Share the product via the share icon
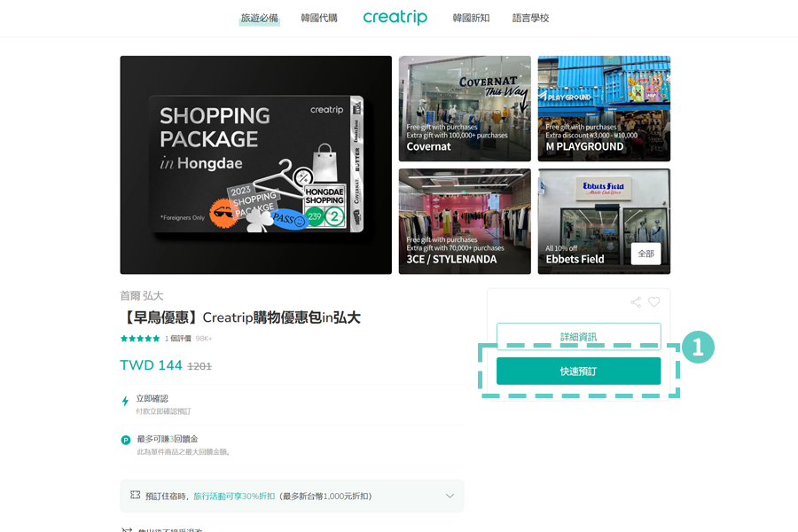The width and height of the screenshot is (798, 532). tap(635, 301)
